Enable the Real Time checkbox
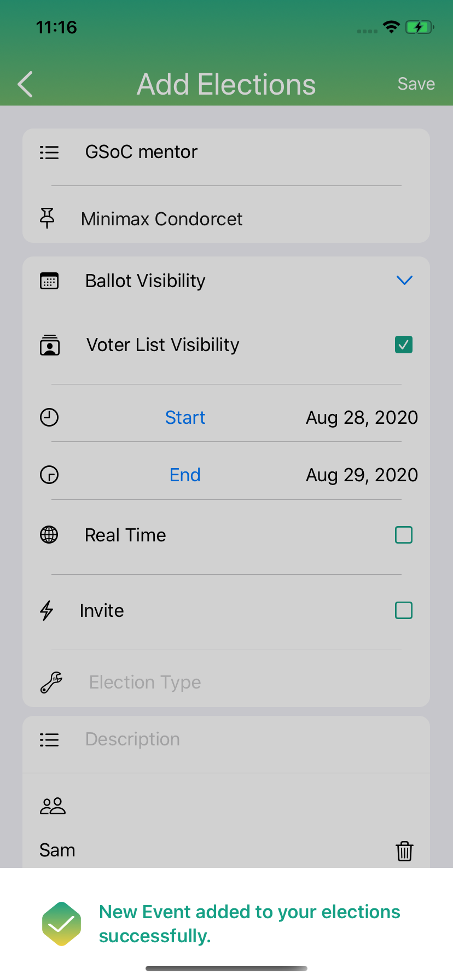This screenshot has width=453, height=980. click(x=404, y=535)
